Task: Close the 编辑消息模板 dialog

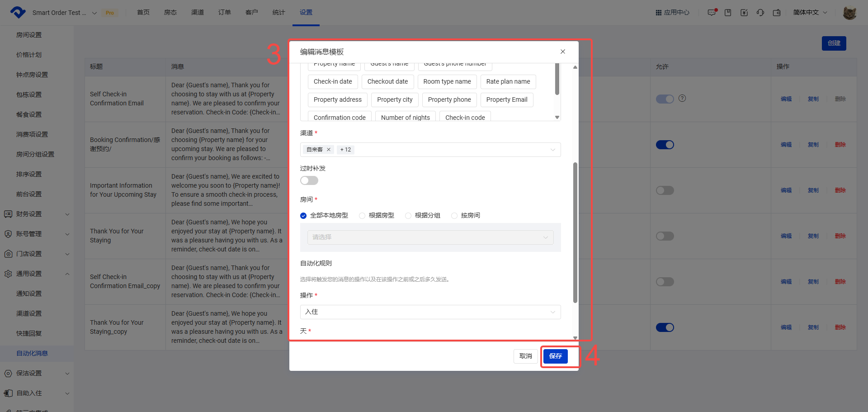Action: [563, 52]
